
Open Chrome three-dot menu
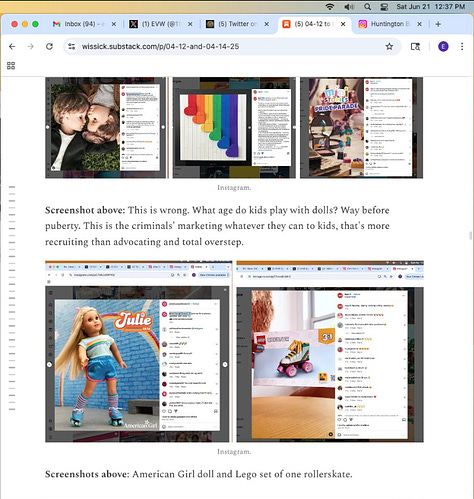[x=462, y=46]
